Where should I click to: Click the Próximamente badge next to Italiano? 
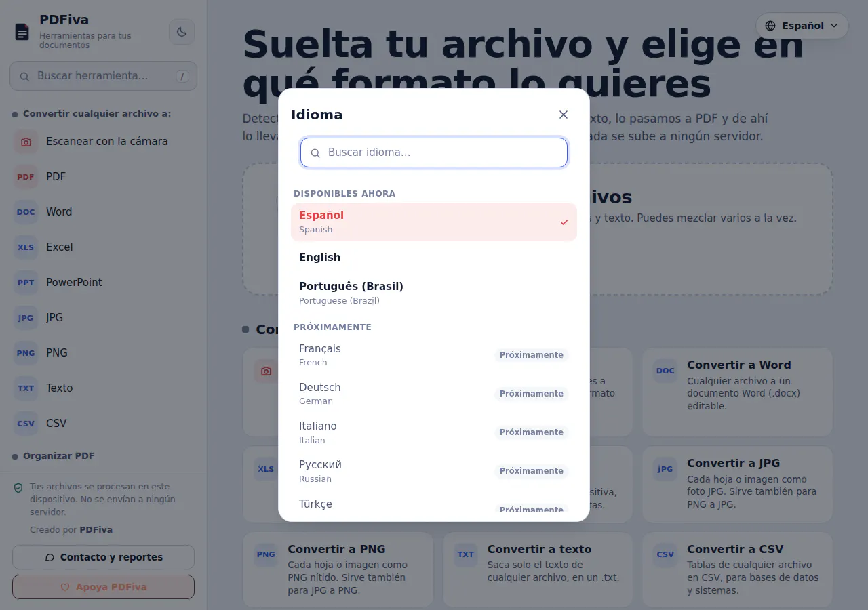[532, 432]
